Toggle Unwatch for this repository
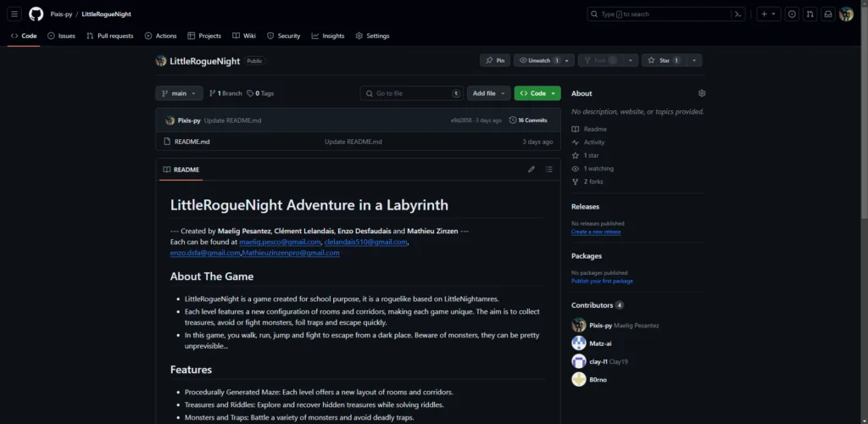The height and width of the screenshot is (424, 868). (x=540, y=60)
